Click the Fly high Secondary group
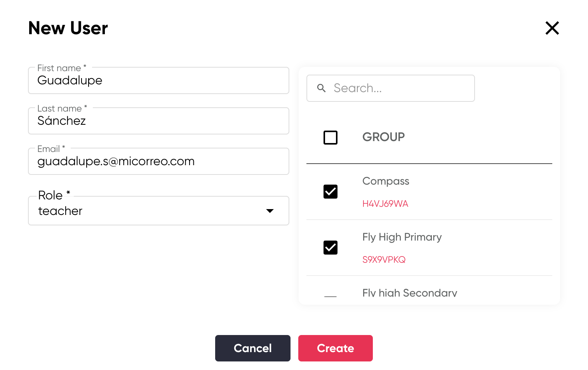This screenshot has width=588, height=370. coord(410,293)
